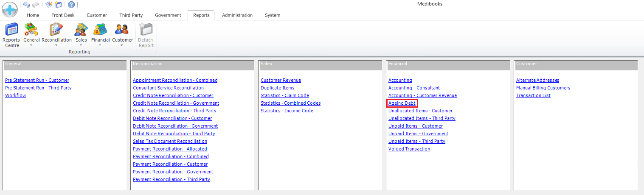Switch to the Administration tab
This screenshot has height=195, width=644.
[237, 15]
